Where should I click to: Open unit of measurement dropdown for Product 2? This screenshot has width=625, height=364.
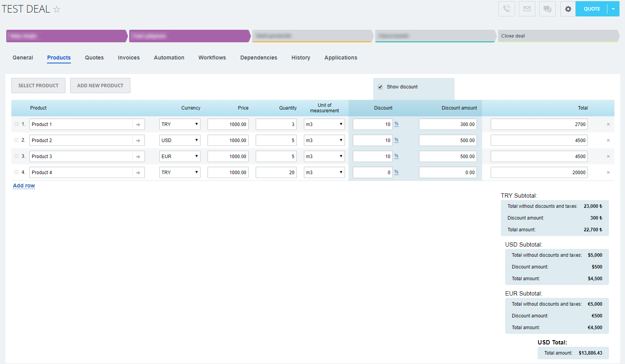coord(324,140)
